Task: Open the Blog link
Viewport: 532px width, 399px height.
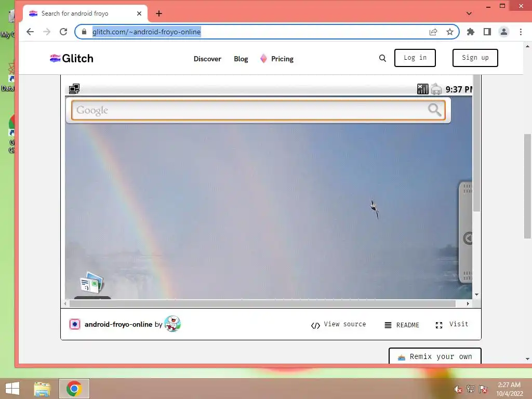Action: pos(241,59)
